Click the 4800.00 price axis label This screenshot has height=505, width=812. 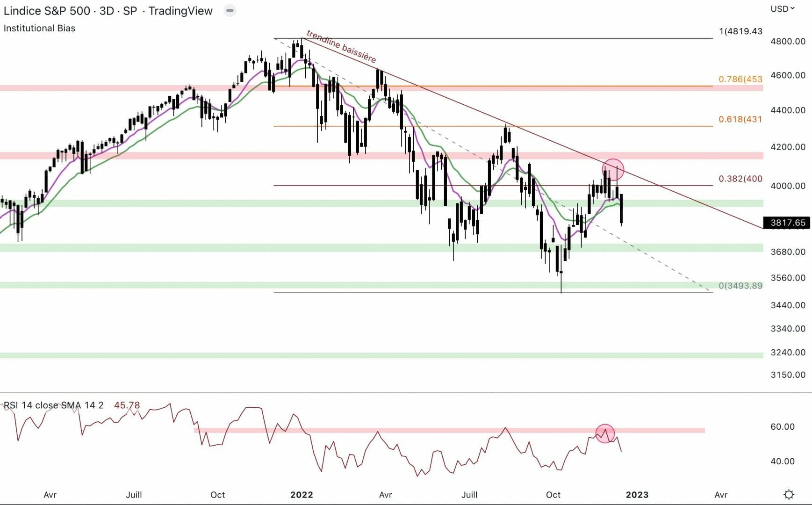(788, 41)
